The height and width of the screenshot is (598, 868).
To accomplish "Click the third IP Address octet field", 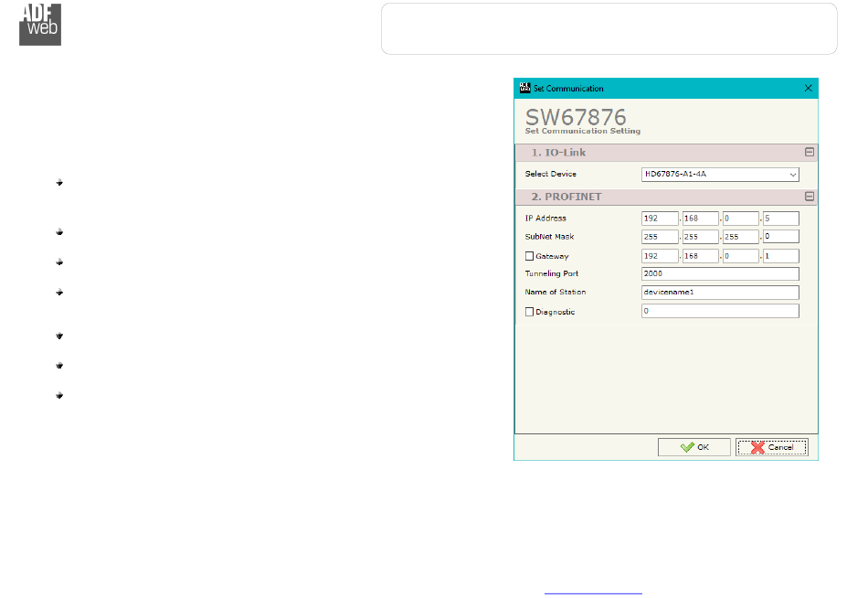I will pyautogui.click(x=740, y=219).
